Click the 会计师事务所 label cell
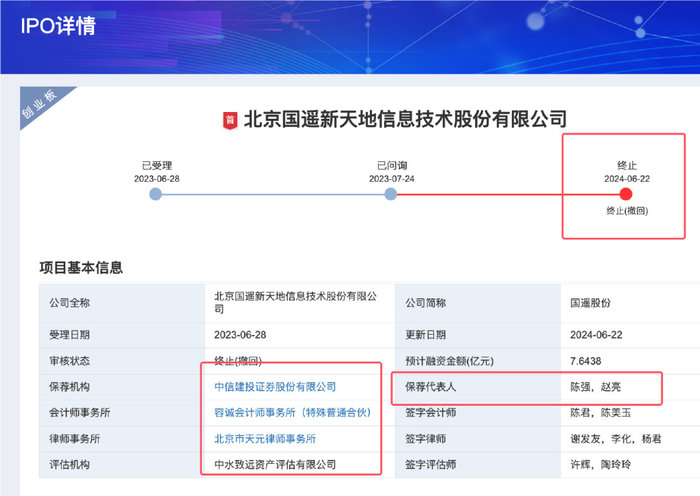 tap(122, 413)
